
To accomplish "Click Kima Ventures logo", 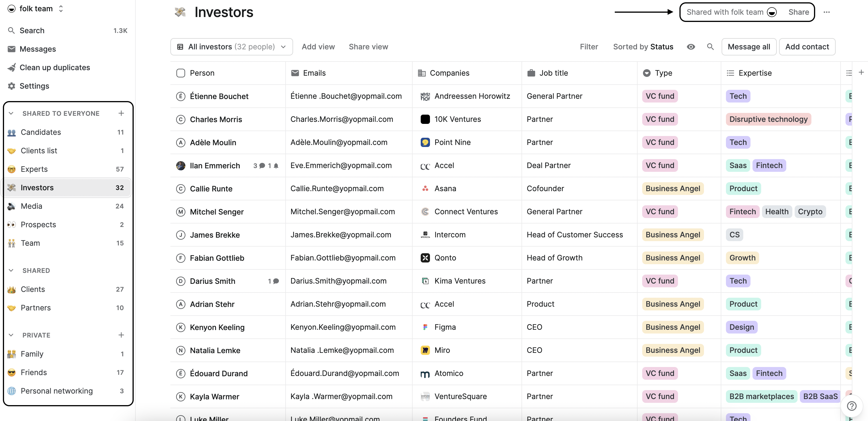I will 425,281.
